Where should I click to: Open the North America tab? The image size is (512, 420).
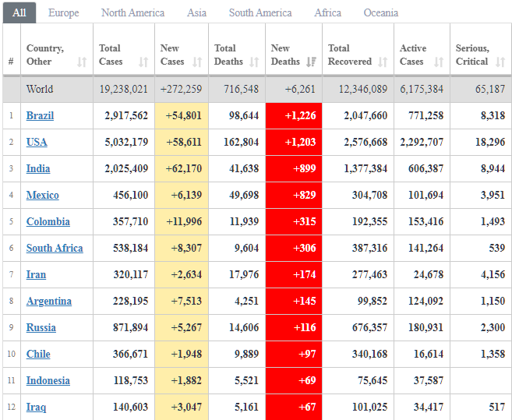[132, 12]
